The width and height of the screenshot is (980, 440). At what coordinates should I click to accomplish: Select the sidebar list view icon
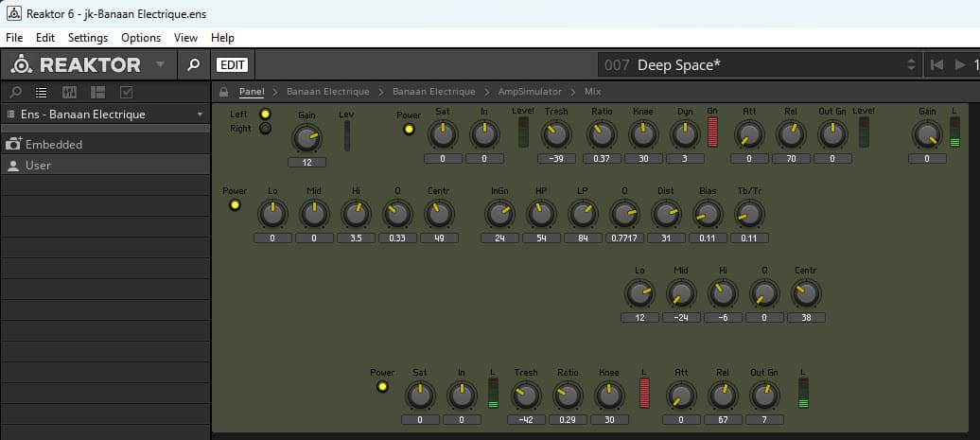pos(42,93)
